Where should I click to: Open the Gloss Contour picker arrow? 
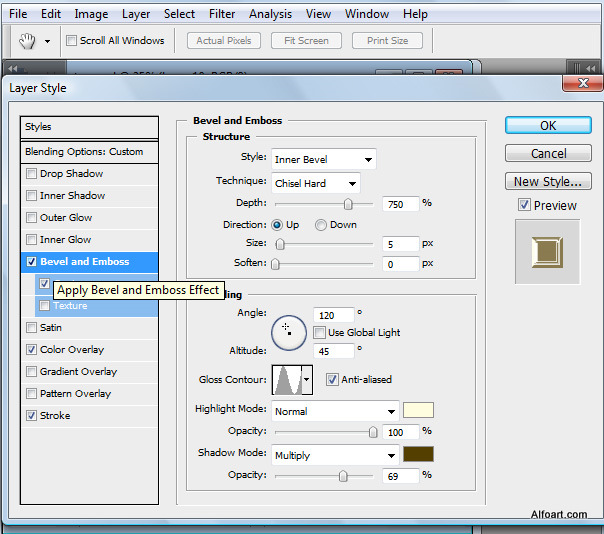tap(307, 380)
